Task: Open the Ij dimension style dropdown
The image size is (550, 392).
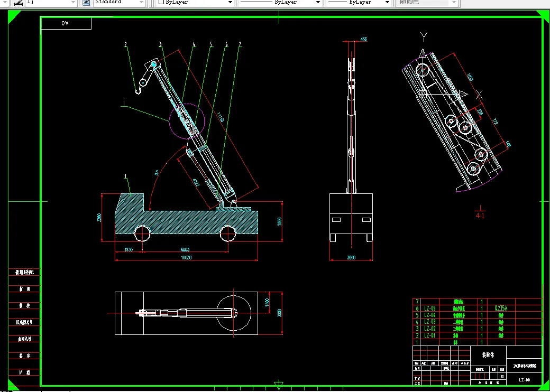Action: pyautogui.click(x=73, y=2)
